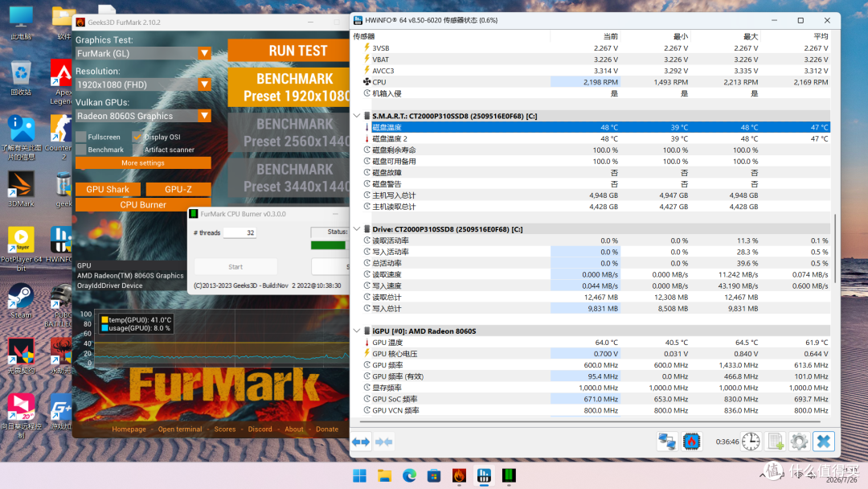The height and width of the screenshot is (489, 868).
Task: Click the Donate link in FurMark
Action: click(x=327, y=429)
